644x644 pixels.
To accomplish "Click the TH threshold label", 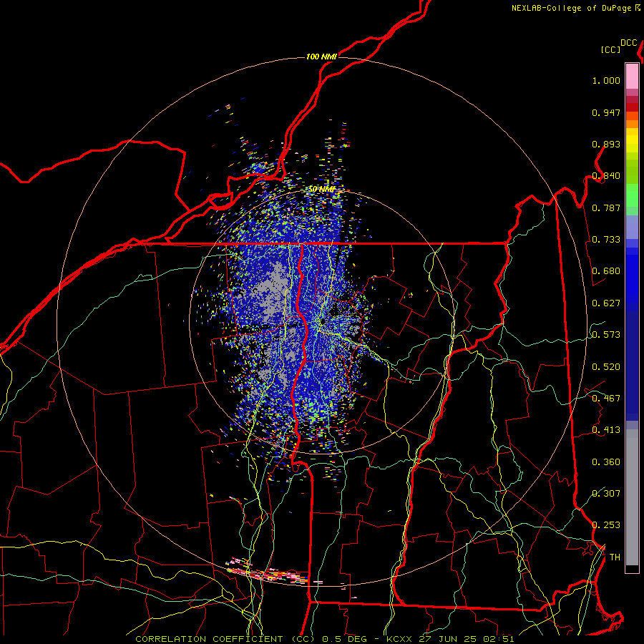I will point(615,557).
